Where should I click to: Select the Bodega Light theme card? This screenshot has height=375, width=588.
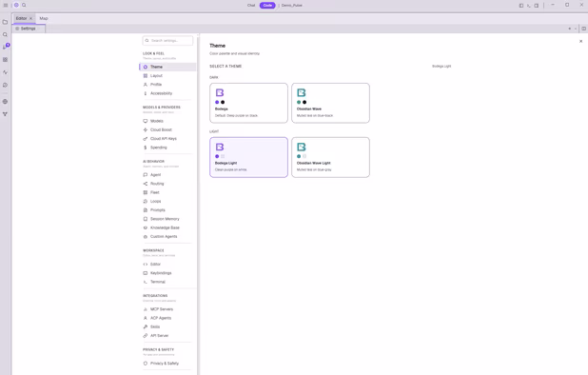pyautogui.click(x=248, y=157)
